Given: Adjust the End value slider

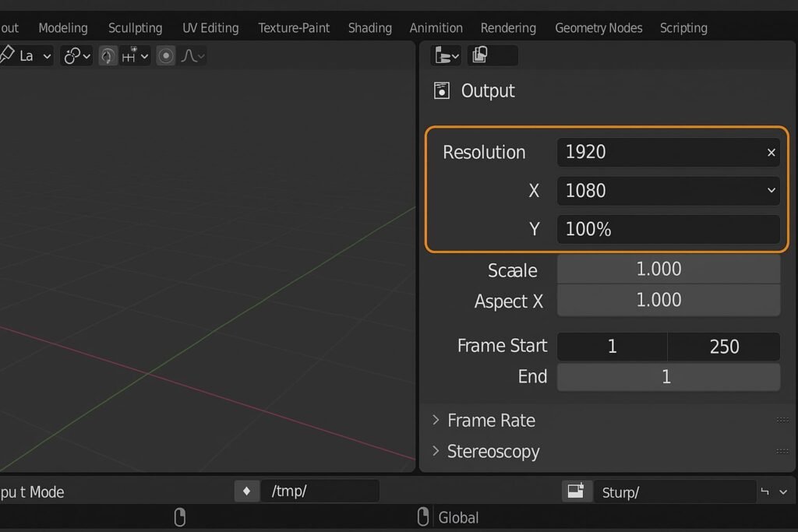Looking at the screenshot, I should pos(668,377).
